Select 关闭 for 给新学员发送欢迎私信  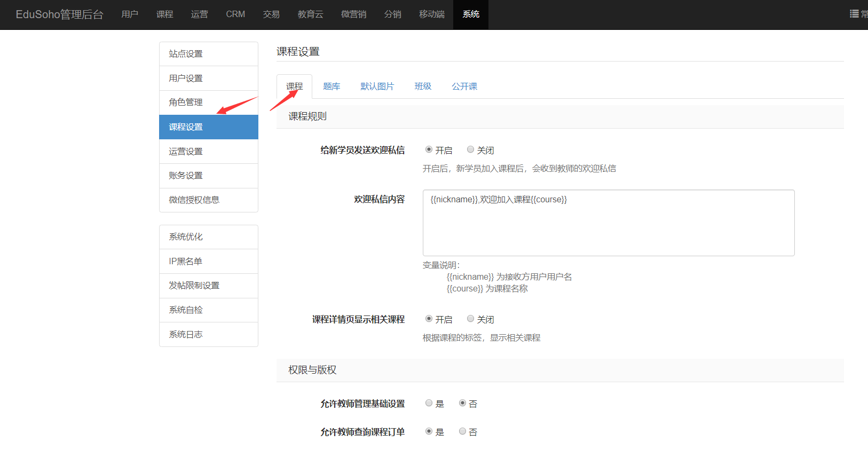point(470,150)
